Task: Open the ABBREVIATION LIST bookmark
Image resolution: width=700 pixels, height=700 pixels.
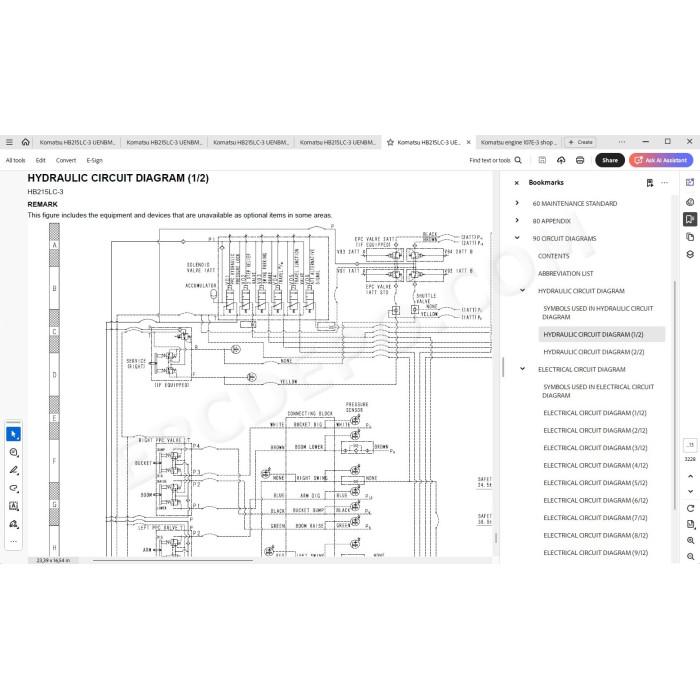Action: [566, 273]
